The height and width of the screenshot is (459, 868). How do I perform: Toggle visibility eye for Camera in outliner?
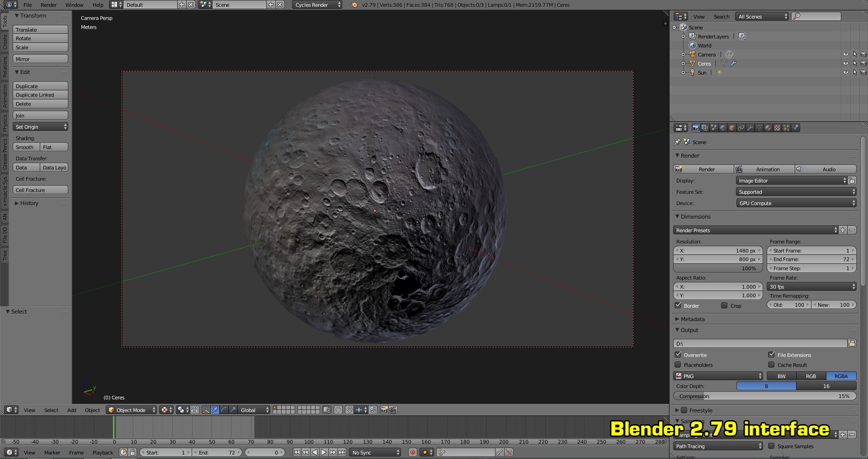846,54
